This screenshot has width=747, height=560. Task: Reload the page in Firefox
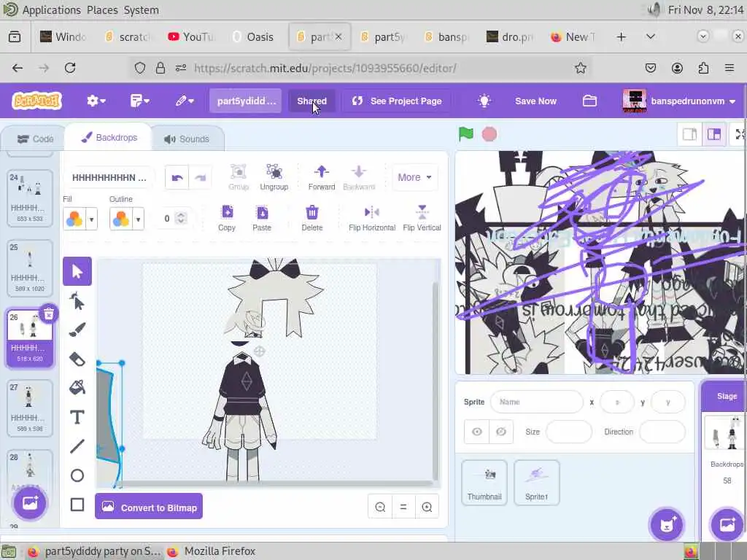click(70, 68)
